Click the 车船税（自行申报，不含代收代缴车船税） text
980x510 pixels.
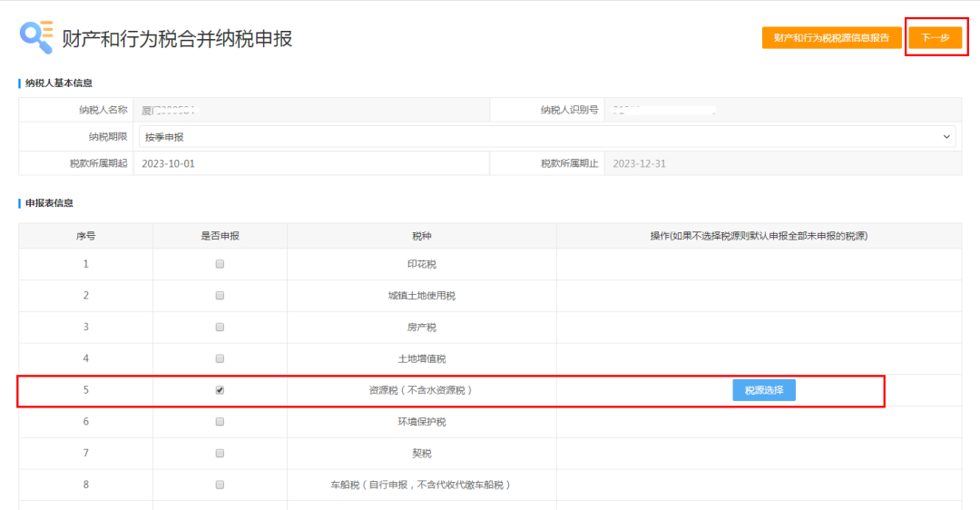click(422, 485)
